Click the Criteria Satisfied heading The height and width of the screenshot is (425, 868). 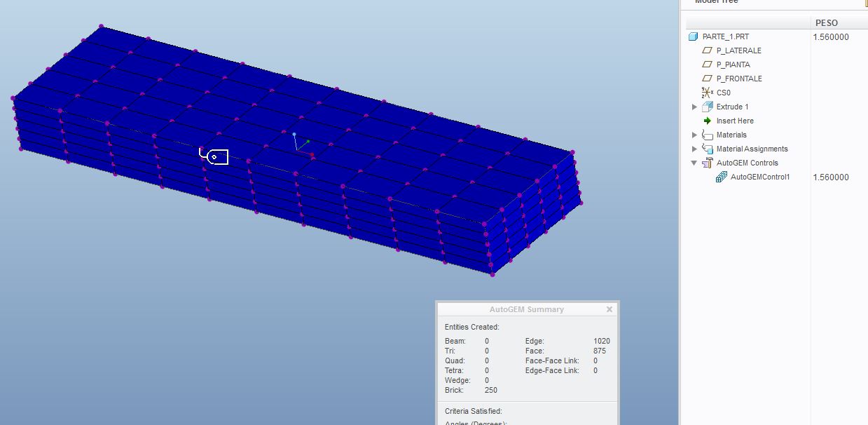tap(473, 411)
